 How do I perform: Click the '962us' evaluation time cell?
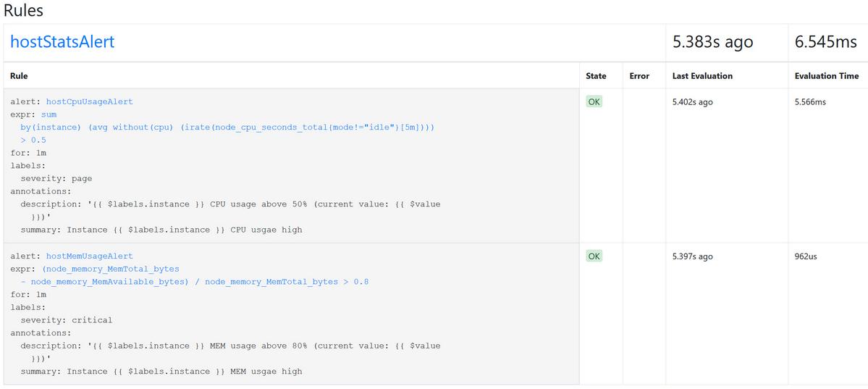(x=806, y=256)
